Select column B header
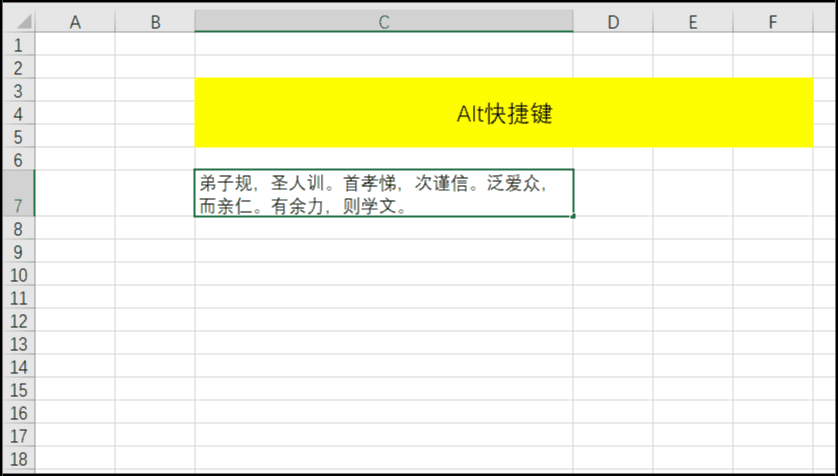 pos(155,22)
